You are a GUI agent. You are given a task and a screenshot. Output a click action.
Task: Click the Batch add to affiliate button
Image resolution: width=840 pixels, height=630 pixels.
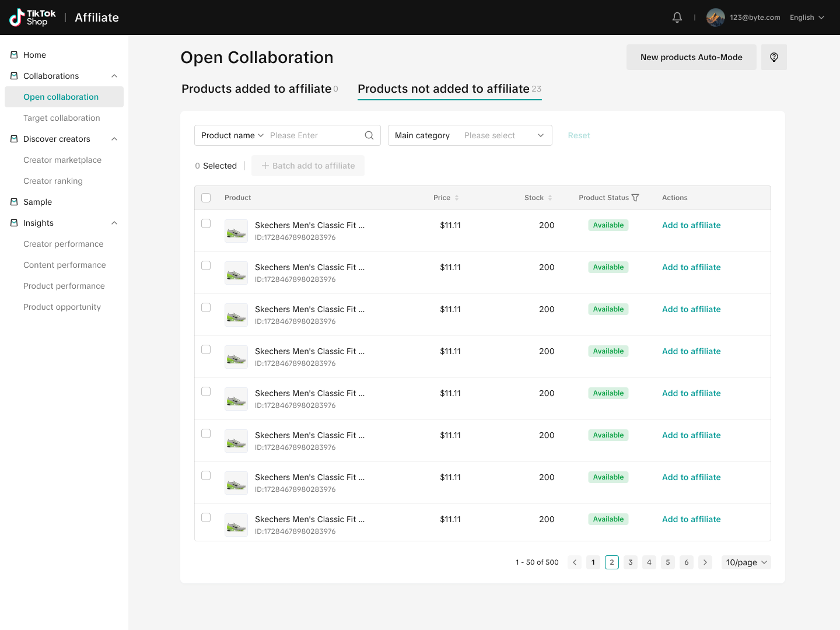pyautogui.click(x=308, y=166)
